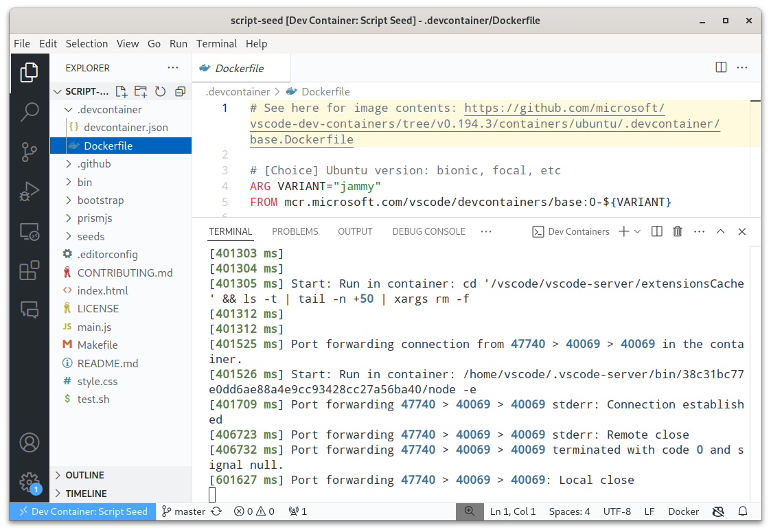Kill terminal with trash icon
771x532 pixels.
pos(678,231)
